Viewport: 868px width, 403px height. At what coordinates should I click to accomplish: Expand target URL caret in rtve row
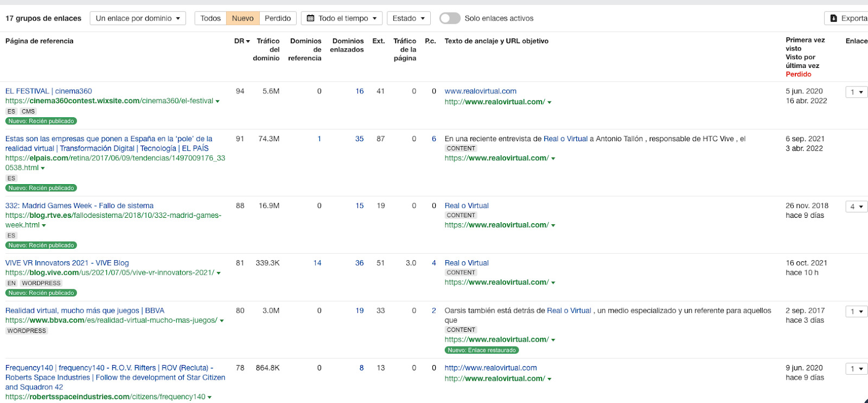553,226
